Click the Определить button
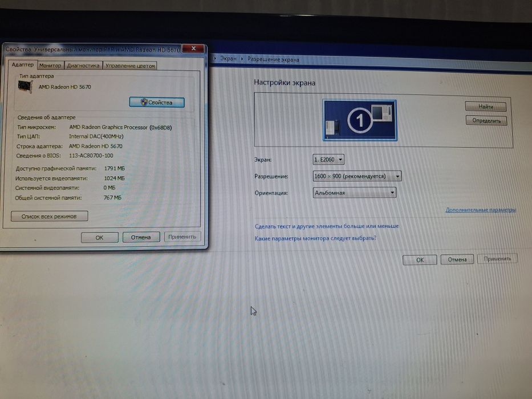This screenshot has height=399, width=532. pyautogui.click(x=486, y=120)
